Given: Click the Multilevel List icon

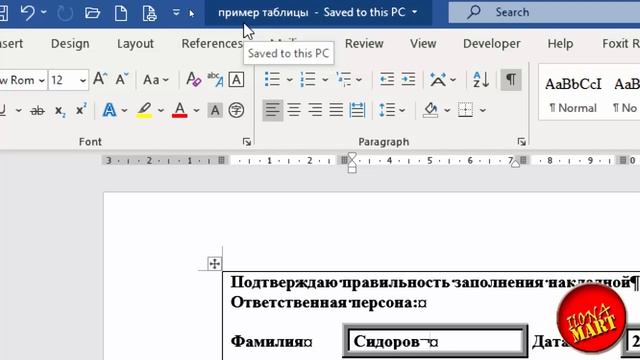Looking at the screenshot, I should 344,79.
